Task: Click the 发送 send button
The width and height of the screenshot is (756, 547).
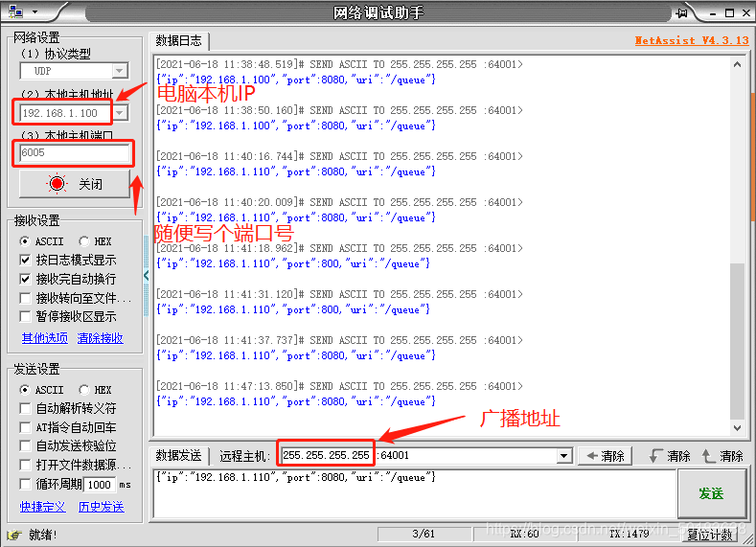Action: pos(712,493)
